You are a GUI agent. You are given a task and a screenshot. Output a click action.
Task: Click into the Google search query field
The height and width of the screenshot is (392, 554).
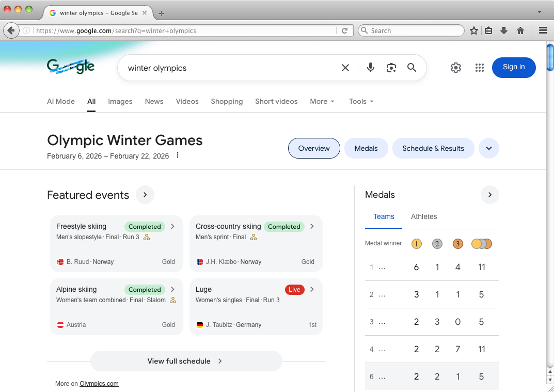click(x=230, y=68)
